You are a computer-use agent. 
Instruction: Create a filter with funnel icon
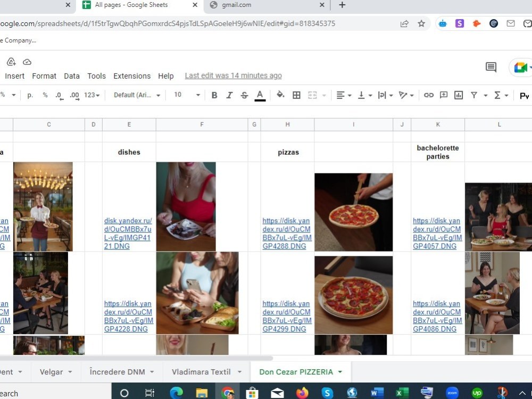pyautogui.click(x=474, y=95)
